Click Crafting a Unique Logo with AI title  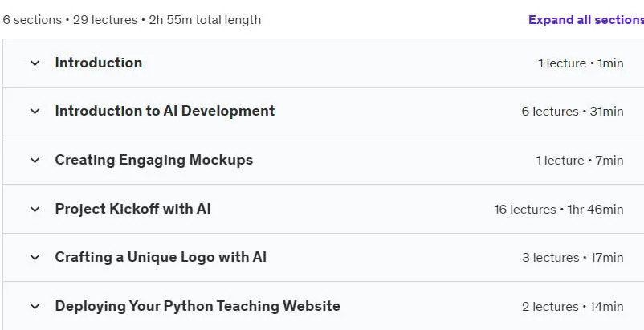tap(161, 257)
